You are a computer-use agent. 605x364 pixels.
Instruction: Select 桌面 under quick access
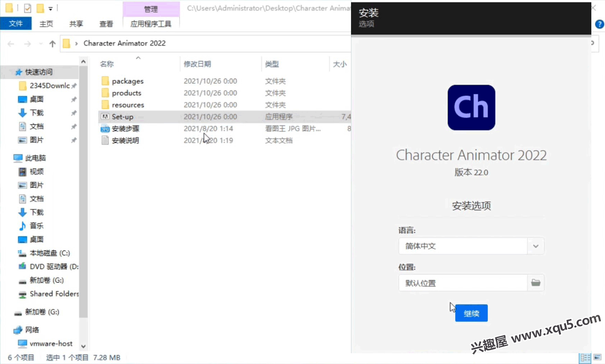pos(37,99)
